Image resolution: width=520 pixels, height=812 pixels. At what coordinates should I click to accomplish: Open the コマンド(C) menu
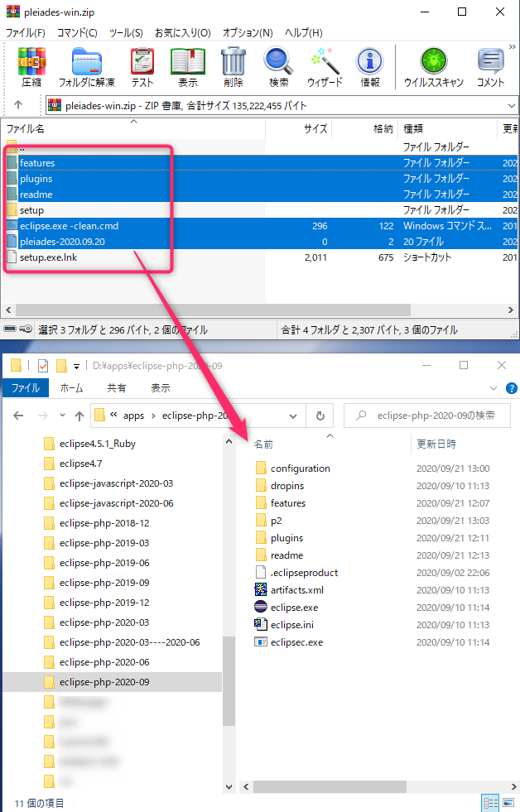[77, 32]
